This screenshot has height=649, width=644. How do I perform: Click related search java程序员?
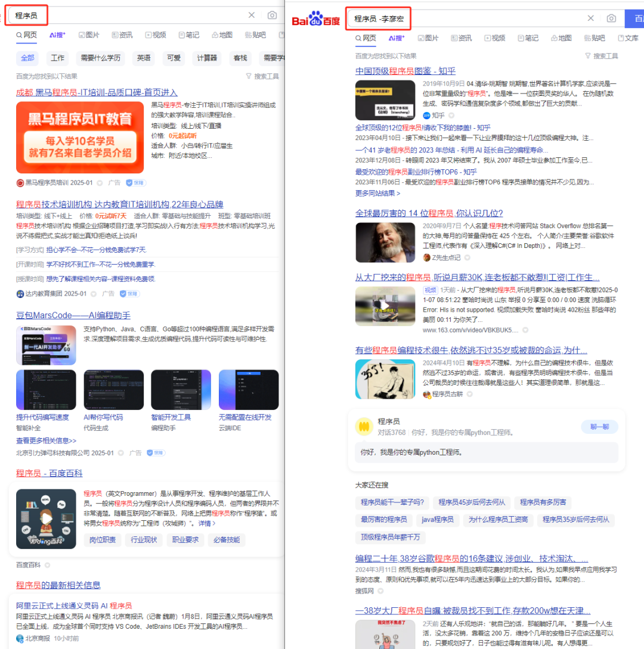[437, 520]
